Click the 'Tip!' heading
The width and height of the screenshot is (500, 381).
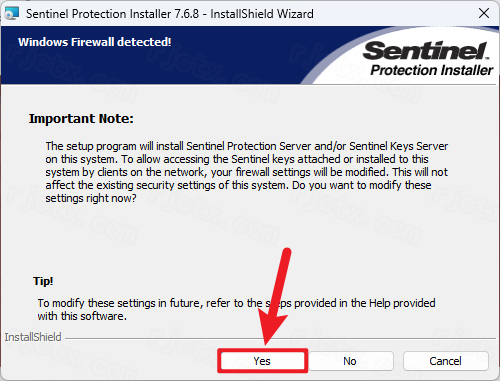tap(43, 281)
